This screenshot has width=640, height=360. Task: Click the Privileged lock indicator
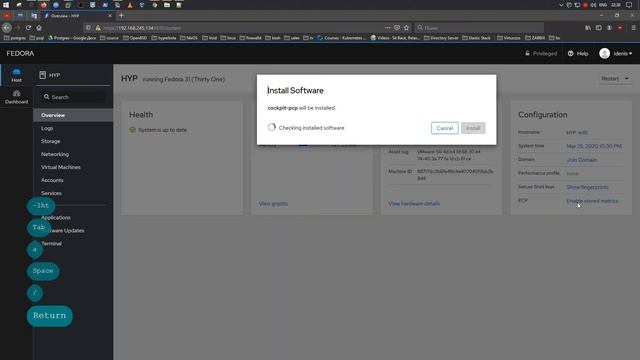pos(540,53)
